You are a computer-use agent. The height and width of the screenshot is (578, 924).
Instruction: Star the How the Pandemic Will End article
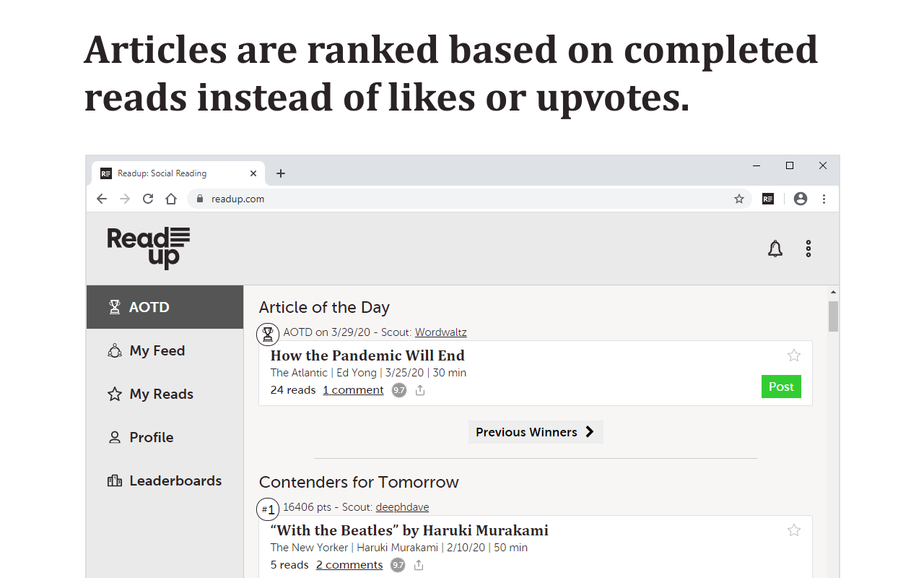tap(794, 355)
